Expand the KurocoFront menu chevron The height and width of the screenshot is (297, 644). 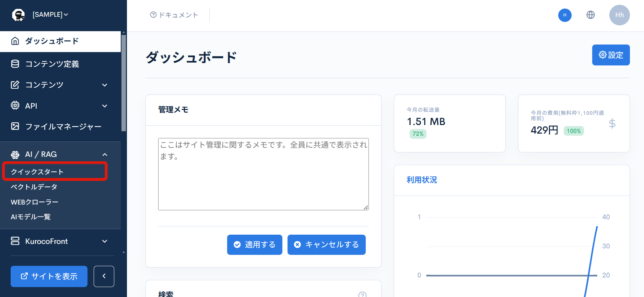point(105,241)
